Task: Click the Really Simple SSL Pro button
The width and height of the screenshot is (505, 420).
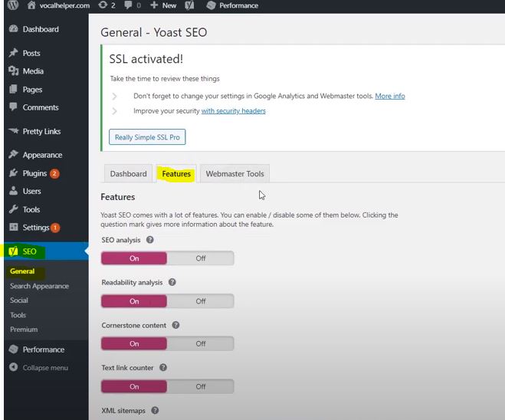Action: click(x=147, y=137)
